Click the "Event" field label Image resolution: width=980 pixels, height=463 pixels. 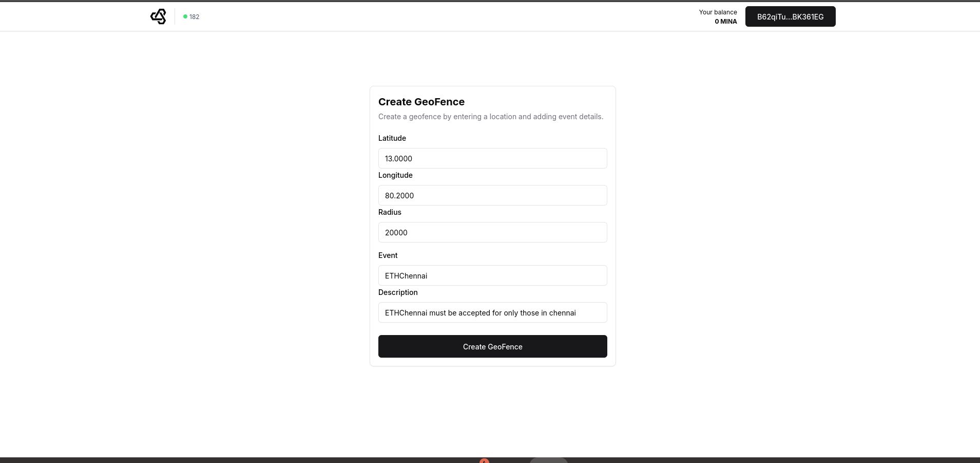[388, 255]
